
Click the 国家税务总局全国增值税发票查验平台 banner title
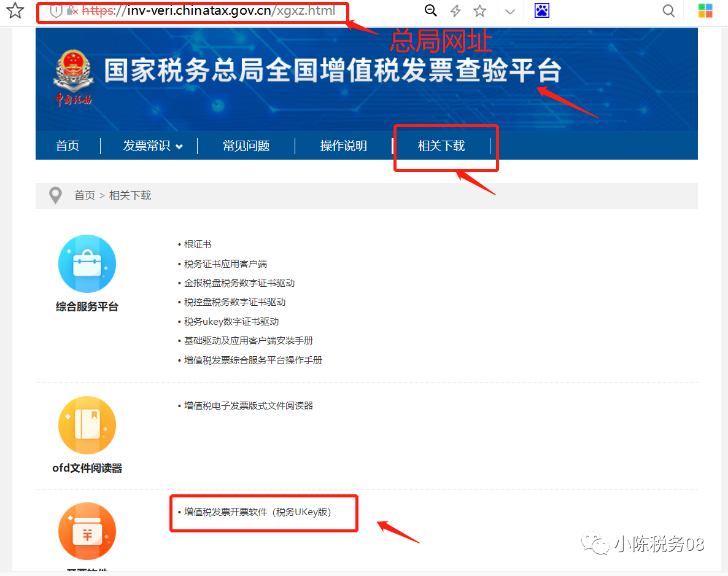[x=333, y=71]
